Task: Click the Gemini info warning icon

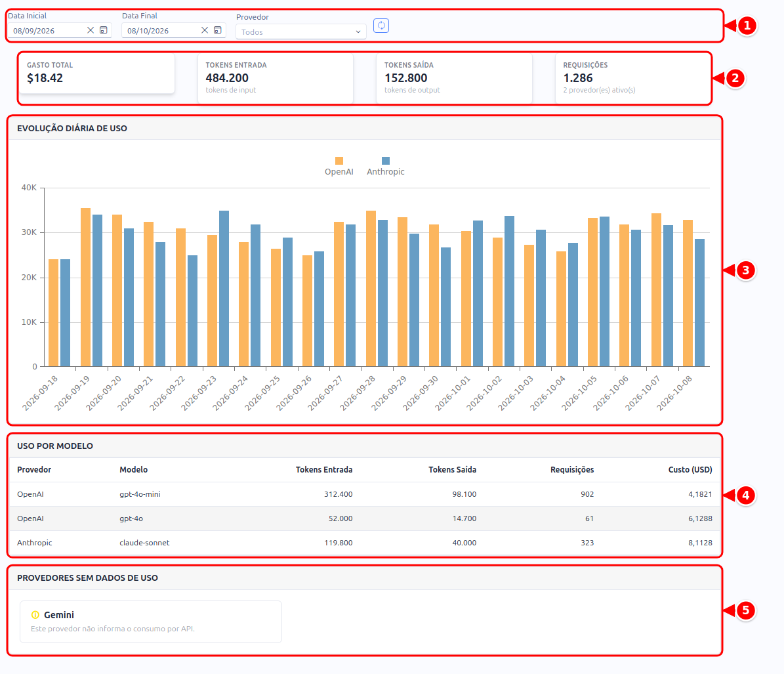Action: pyautogui.click(x=35, y=615)
